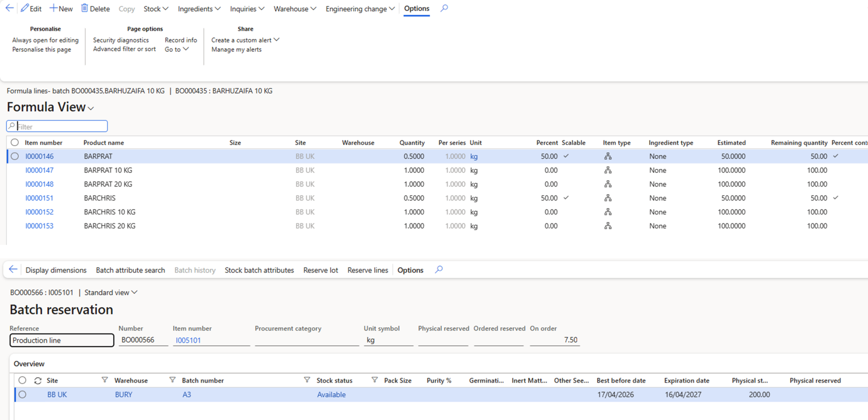Click the search magnifier in Batch reservation toolbar
The image size is (868, 420).
[x=439, y=269]
